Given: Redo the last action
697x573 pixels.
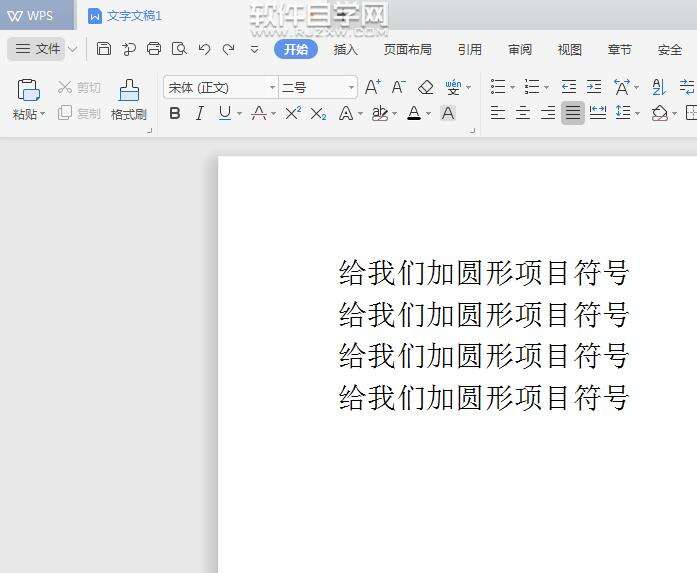Looking at the screenshot, I should [228, 48].
